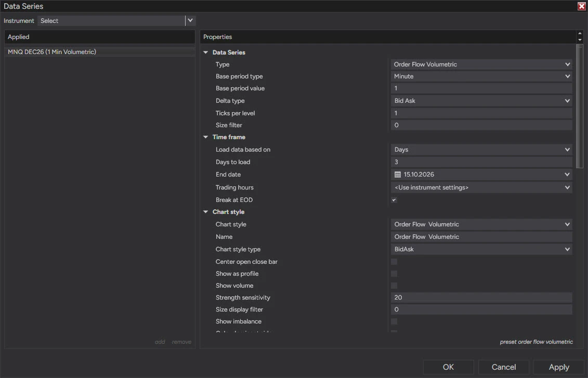Enable the Show imbalance checkbox
The image size is (588, 378).
tap(394, 322)
